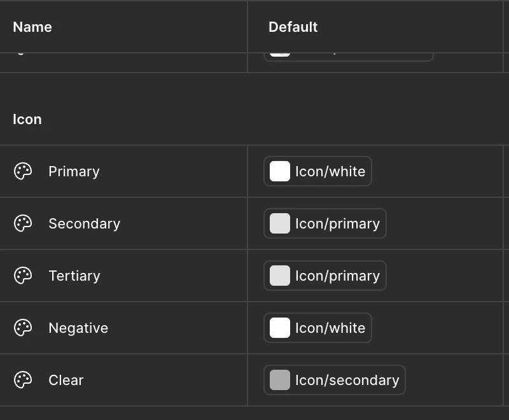509x420 pixels.
Task: Click the swatch in the Tertiary row
Action: click(280, 276)
